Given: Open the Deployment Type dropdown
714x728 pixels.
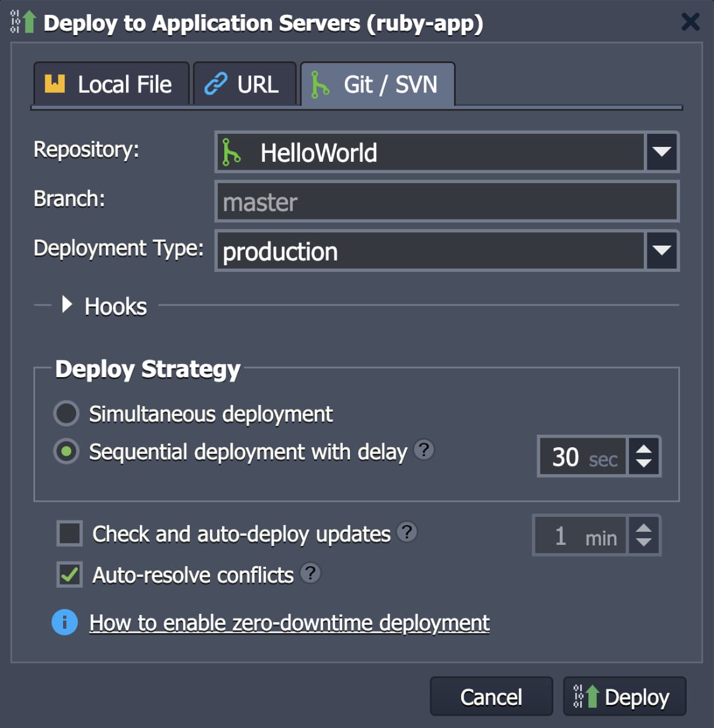Looking at the screenshot, I should click(x=661, y=251).
